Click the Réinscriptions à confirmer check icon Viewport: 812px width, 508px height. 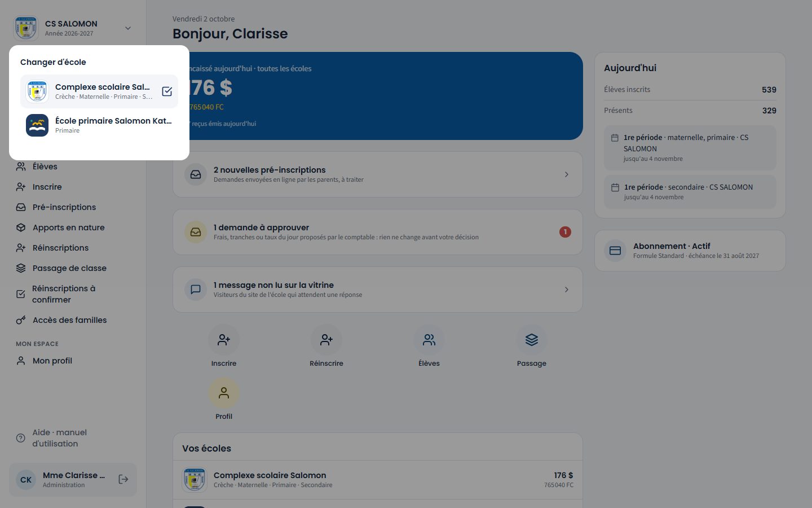(x=21, y=294)
